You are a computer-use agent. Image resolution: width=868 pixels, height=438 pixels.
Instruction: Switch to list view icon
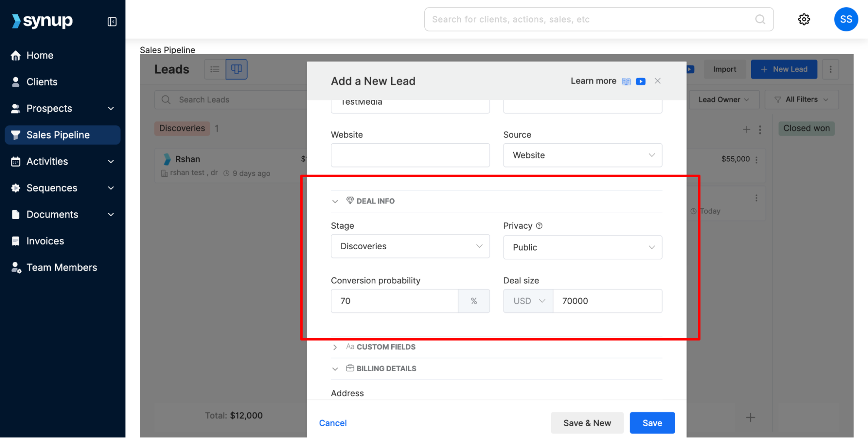[x=215, y=69]
